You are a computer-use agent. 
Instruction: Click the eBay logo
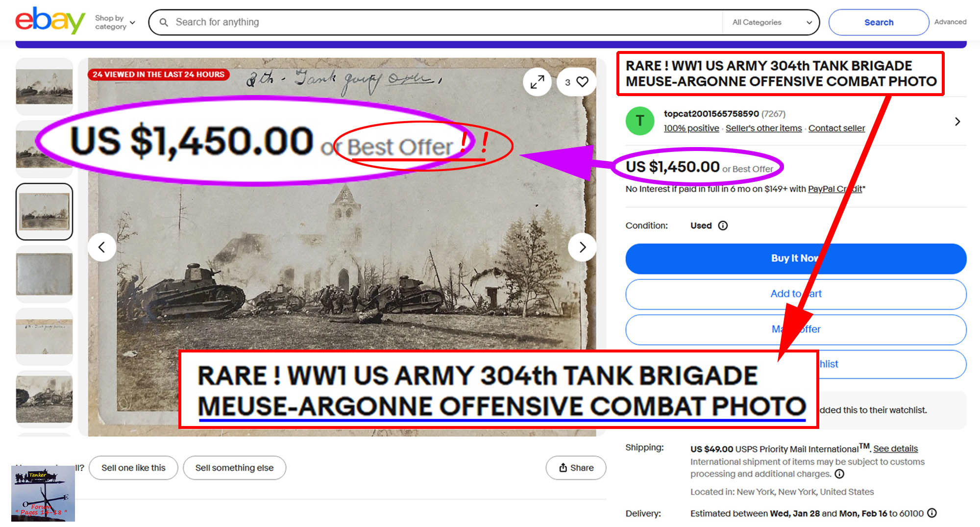pos(50,21)
